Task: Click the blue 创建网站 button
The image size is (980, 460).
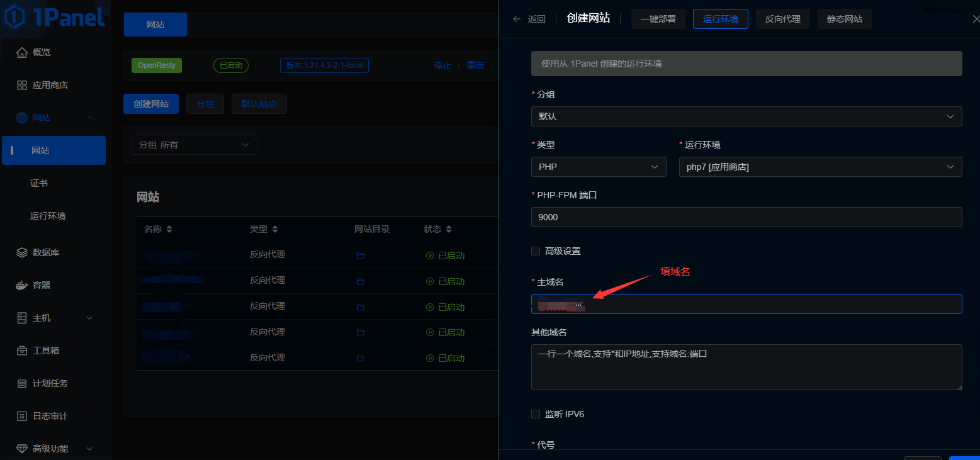Action: 151,104
